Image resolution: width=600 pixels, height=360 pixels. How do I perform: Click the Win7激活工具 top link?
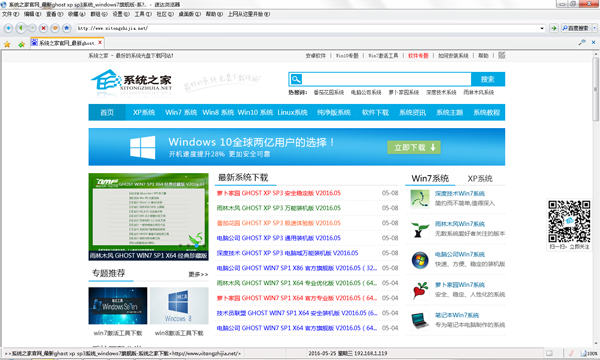[x=383, y=55]
